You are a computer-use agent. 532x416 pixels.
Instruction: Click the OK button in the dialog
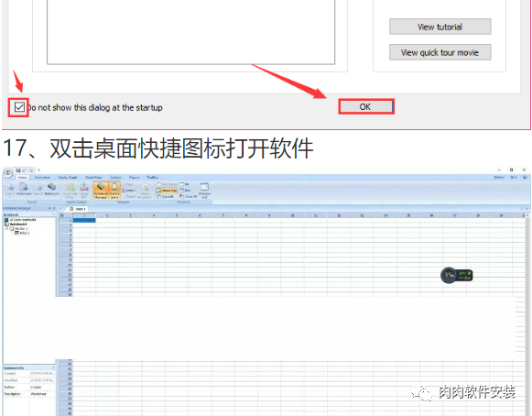[366, 106]
